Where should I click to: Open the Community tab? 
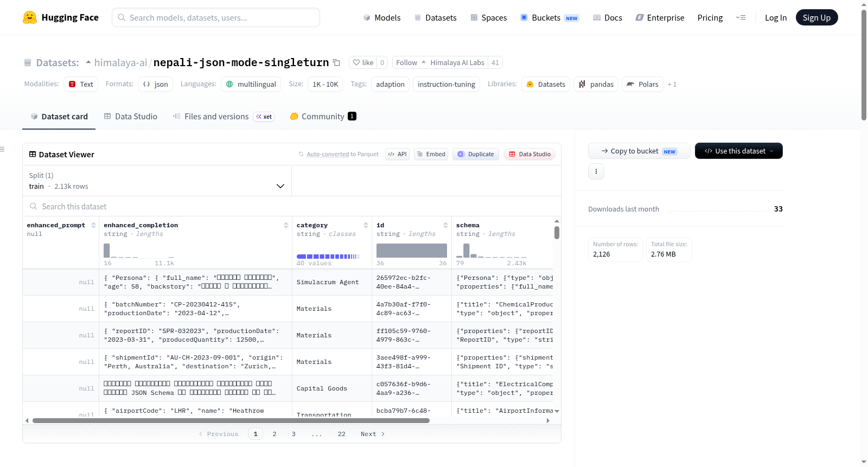coord(323,116)
